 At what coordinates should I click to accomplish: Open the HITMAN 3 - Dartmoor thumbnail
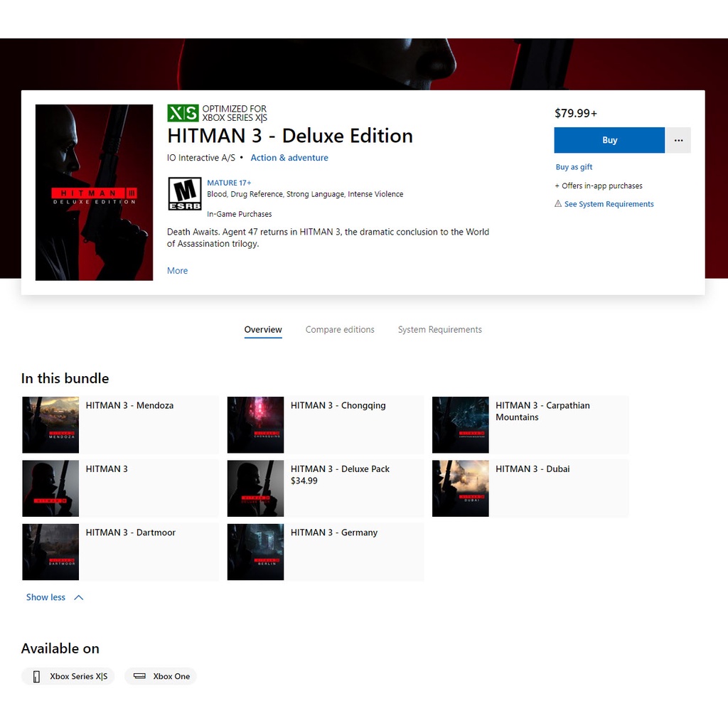(50, 552)
